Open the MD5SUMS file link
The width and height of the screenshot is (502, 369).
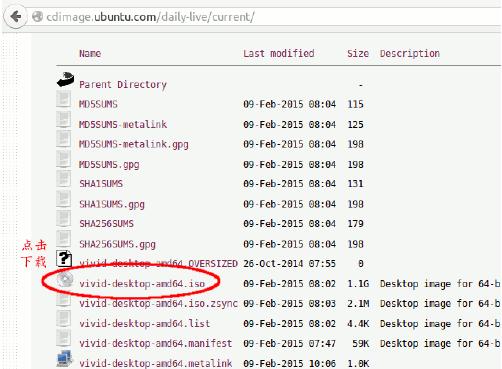98,104
